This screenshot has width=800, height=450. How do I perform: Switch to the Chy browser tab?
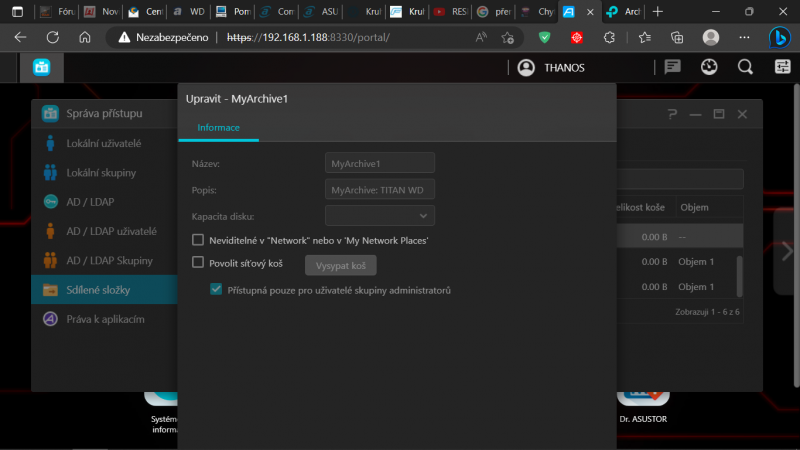(538, 11)
